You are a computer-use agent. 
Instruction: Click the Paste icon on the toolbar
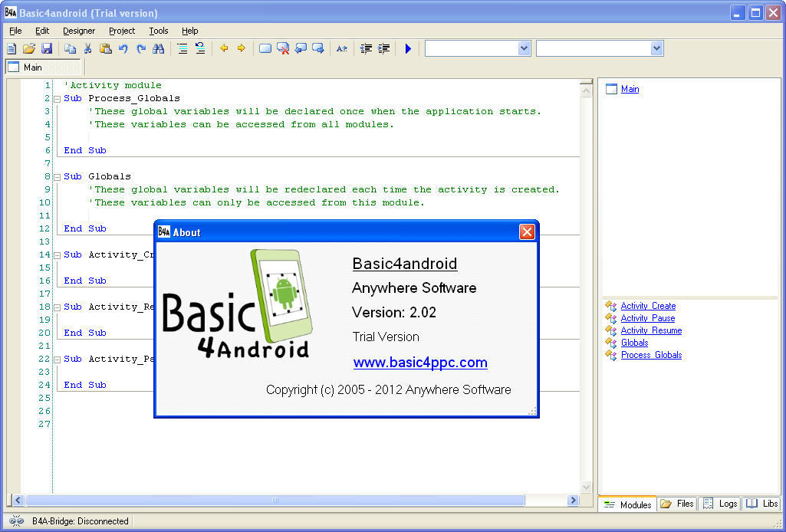106,48
